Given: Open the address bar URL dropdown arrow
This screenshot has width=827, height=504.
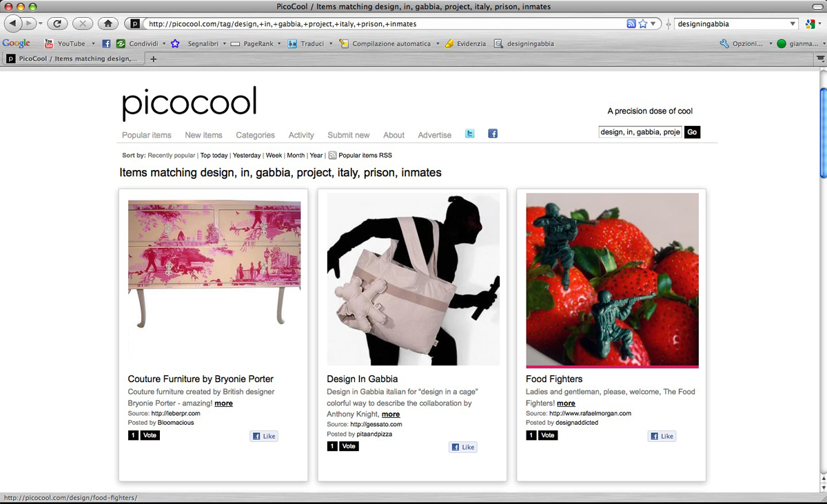Looking at the screenshot, I should tap(653, 23).
